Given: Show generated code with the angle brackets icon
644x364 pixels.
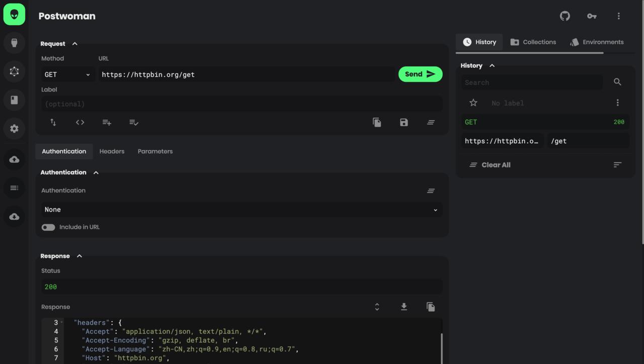Looking at the screenshot, I should 80,122.
